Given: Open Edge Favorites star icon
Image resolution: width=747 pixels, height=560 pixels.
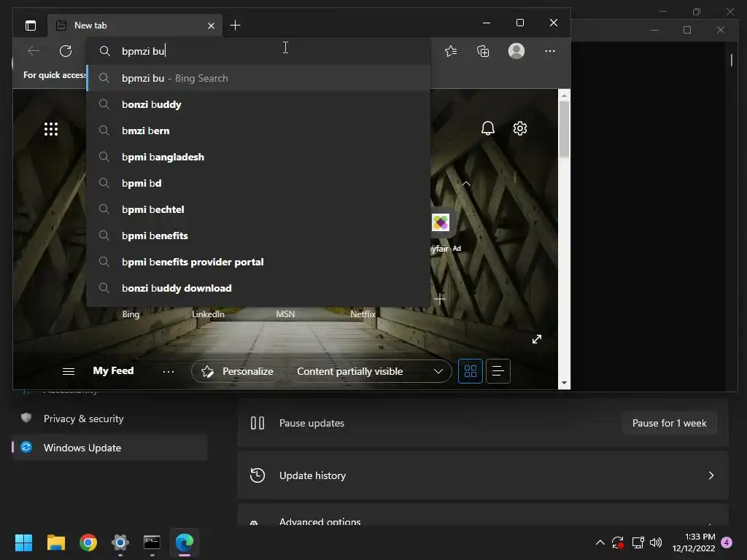Looking at the screenshot, I should pos(451,51).
